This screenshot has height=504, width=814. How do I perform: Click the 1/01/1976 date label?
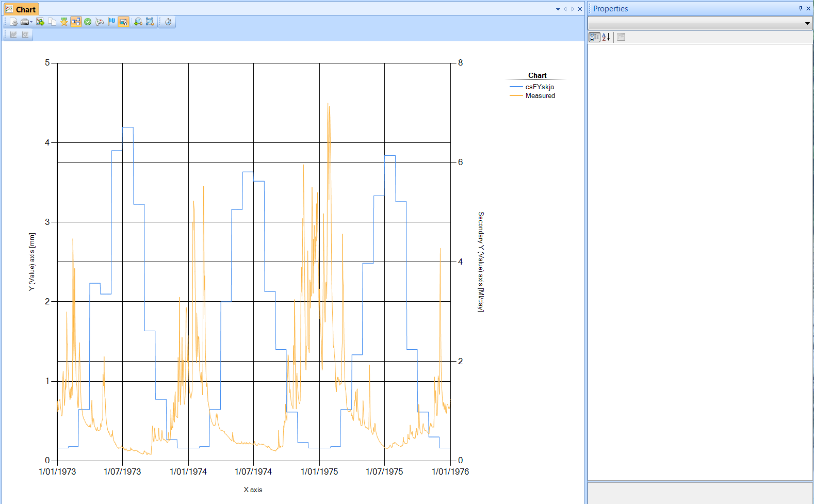pos(450,472)
